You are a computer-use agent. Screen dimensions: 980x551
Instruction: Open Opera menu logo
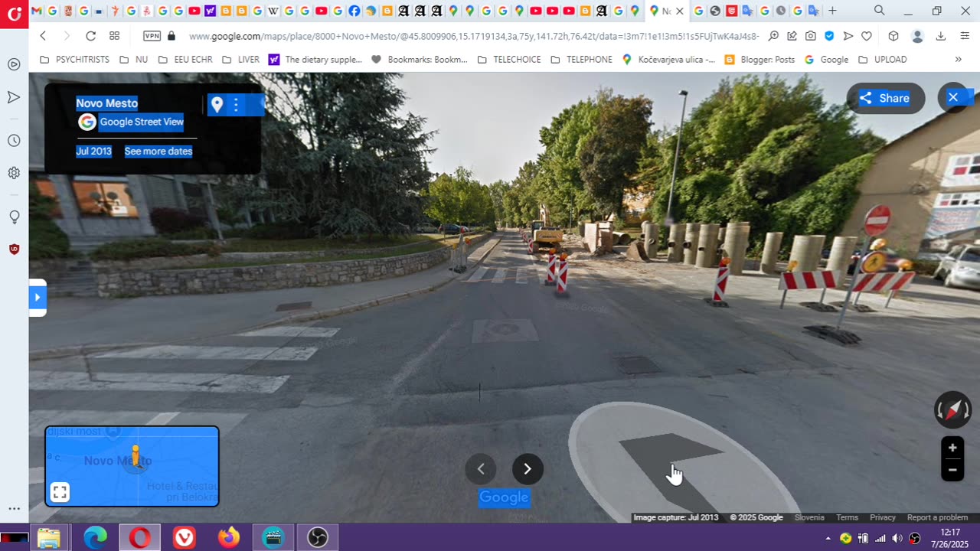14,13
